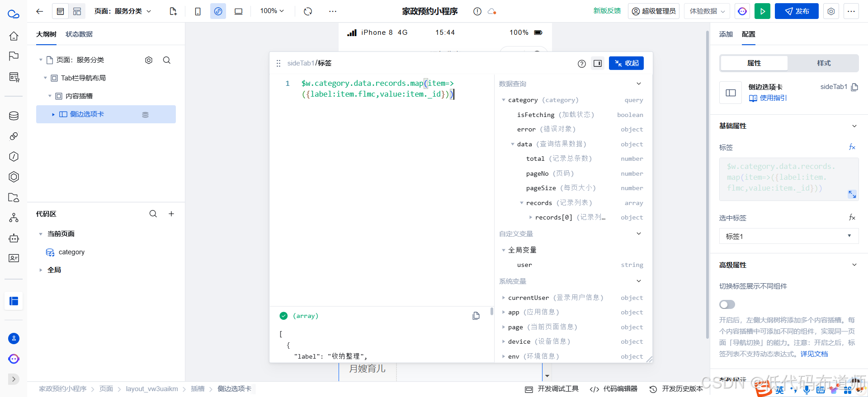Collapse the 基础属性 section
Image resolution: width=868 pixels, height=397 pixels.
click(854, 126)
